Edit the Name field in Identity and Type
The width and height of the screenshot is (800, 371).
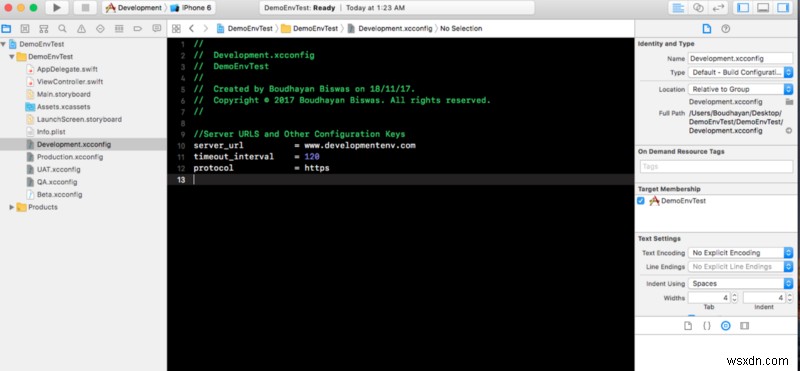(740, 59)
